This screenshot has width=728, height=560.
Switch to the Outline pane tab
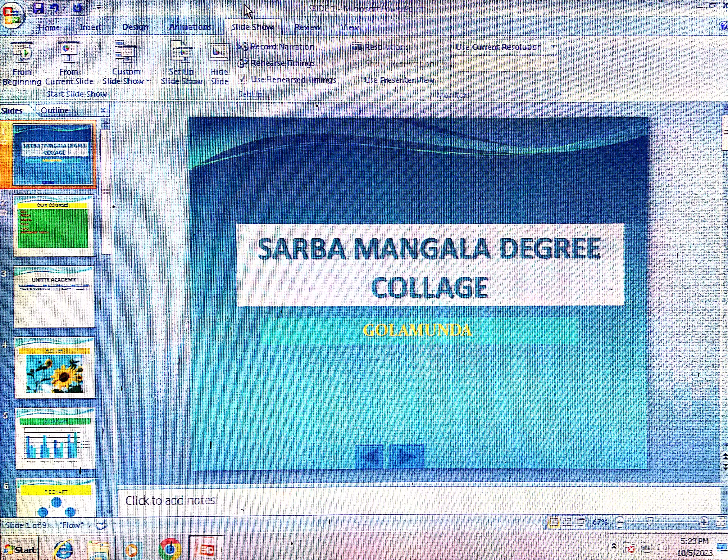(x=55, y=110)
